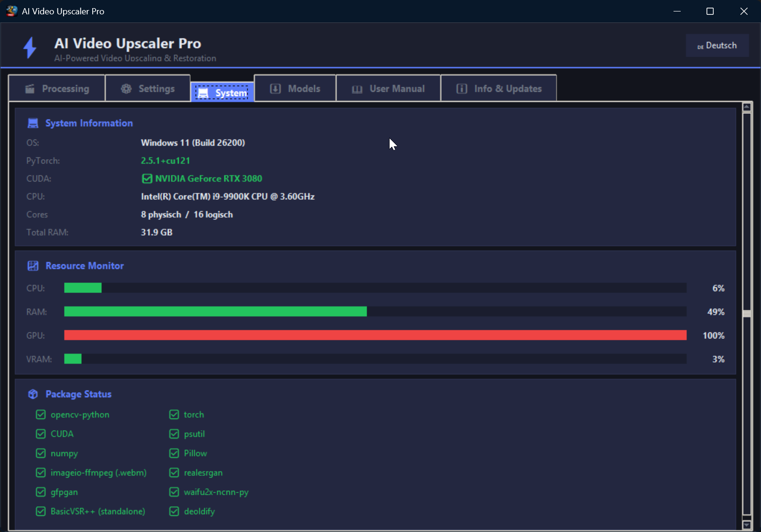Click the Resource Monitor heading
This screenshot has height=532, width=761.
click(x=85, y=266)
